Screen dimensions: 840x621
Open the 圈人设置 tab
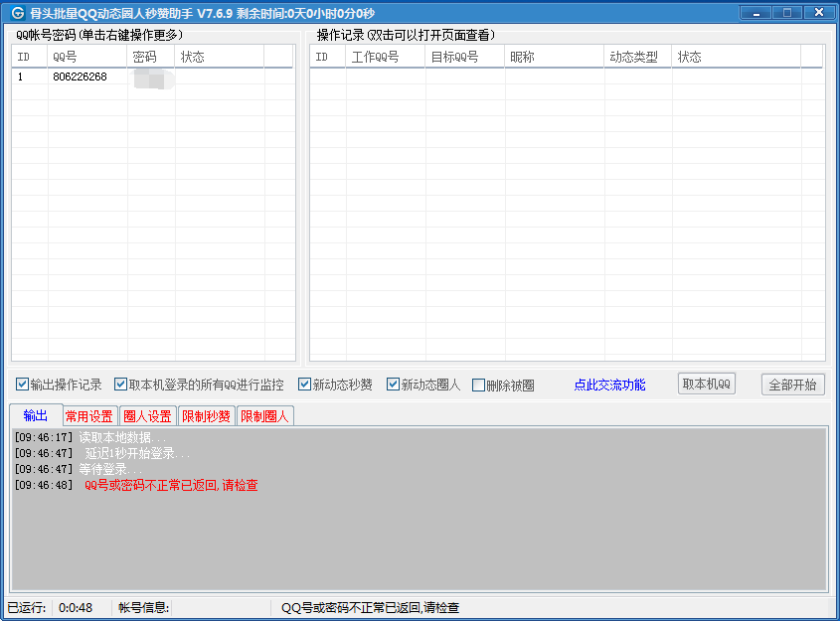pos(147,416)
